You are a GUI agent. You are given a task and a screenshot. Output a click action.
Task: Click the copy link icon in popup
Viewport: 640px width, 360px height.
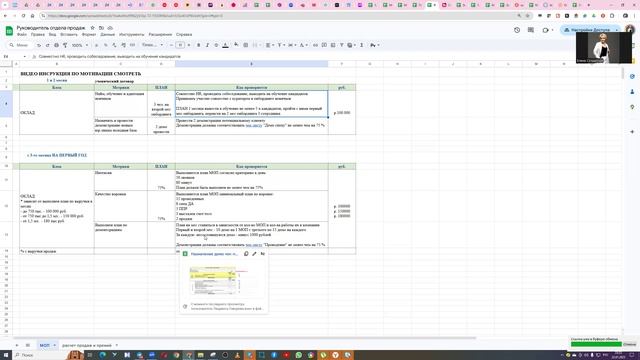click(246, 254)
